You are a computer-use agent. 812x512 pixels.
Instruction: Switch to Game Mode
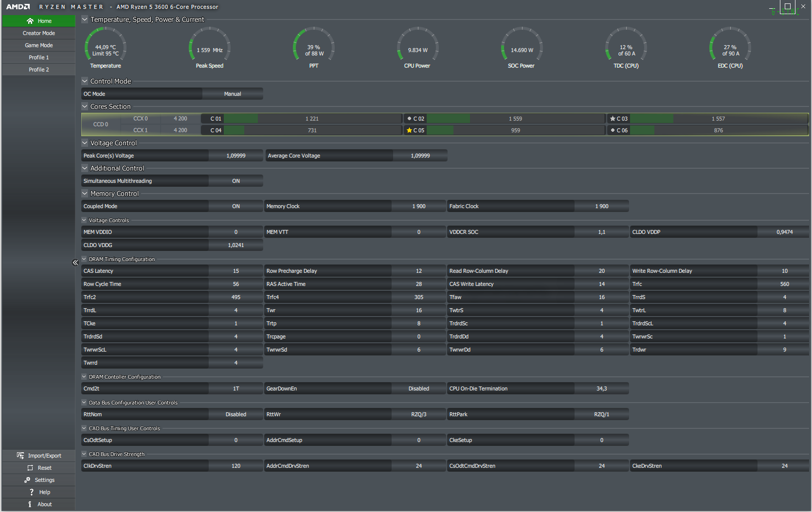(x=39, y=45)
